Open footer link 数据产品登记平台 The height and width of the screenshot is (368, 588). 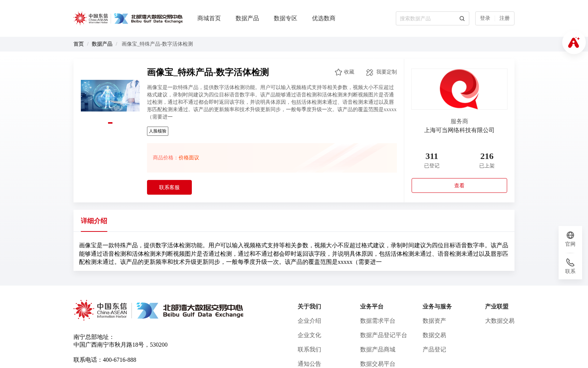click(x=384, y=335)
